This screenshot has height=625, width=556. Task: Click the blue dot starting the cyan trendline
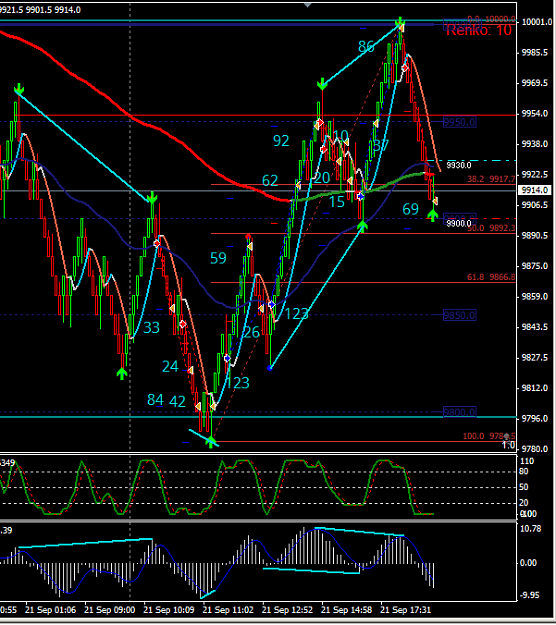(x=270, y=368)
